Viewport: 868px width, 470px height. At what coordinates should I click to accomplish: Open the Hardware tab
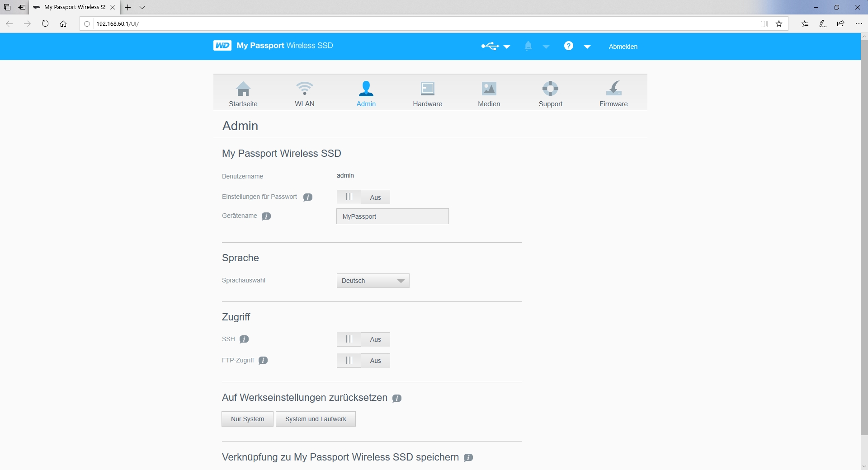click(x=428, y=94)
